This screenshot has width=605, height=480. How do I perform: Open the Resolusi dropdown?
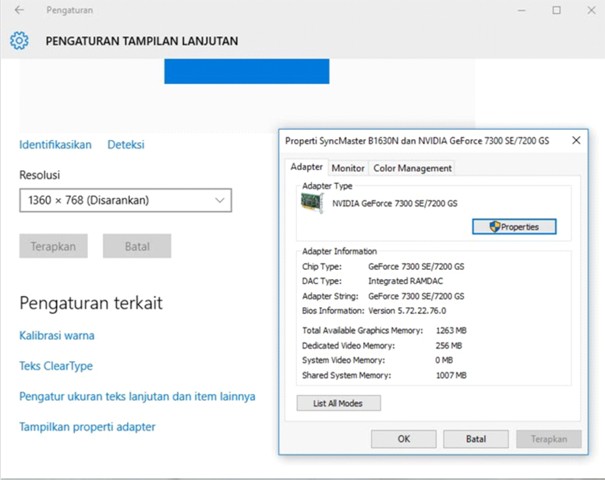(x=126, y=200)
